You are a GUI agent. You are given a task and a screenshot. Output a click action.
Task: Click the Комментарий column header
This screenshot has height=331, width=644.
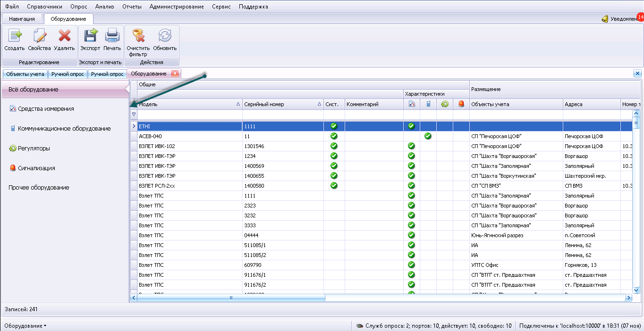[x=374, y=104]
